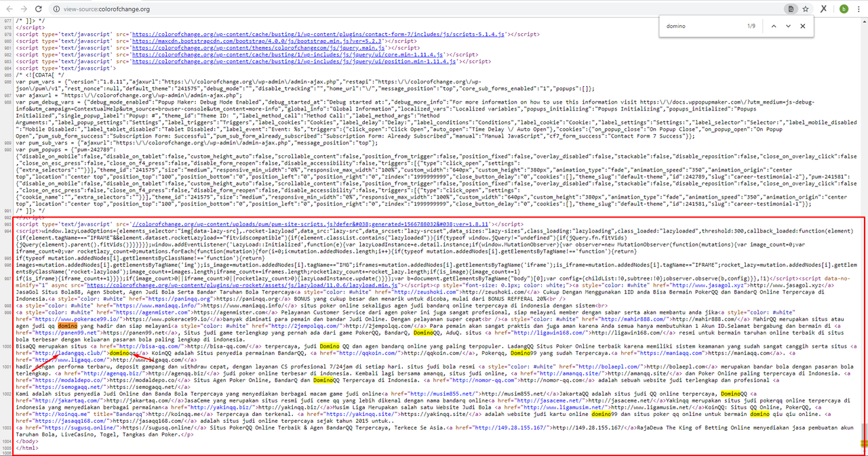Screen dimensions: 868x456
Task: Follow the http://yakinqq.biz/ href link
Action: coord(220,407)
